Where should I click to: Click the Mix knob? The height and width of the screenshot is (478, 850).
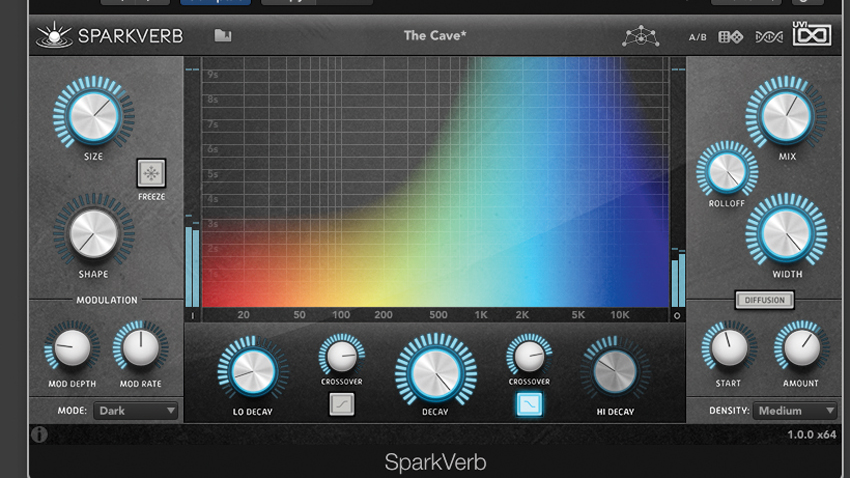click(786, 114)
